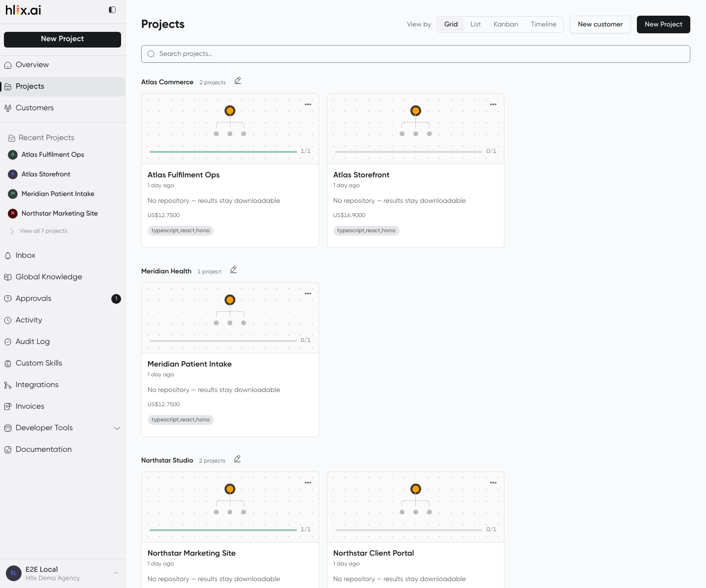Open Inbox from the sidebar
Viewport: 706px width, 588px height.
[x=62, y=255]
